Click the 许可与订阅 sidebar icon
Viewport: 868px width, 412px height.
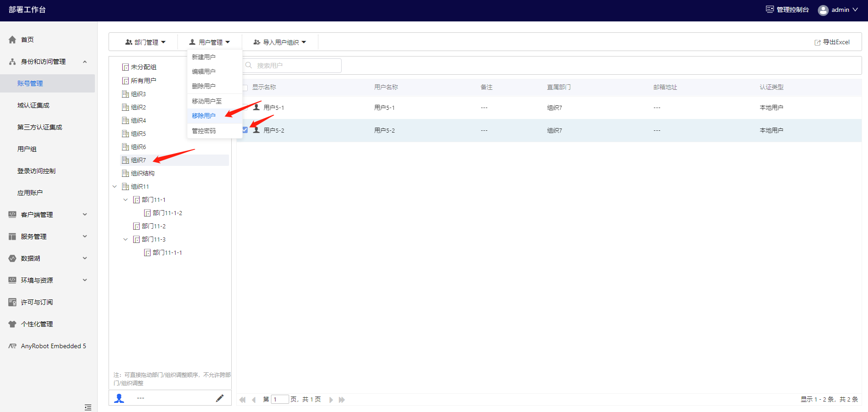[x=12, y=302]
